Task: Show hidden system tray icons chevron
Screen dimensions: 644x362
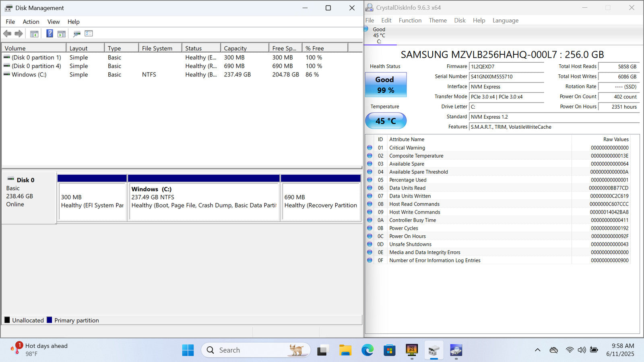Action: pyautogui.click(x=537, y=350)
